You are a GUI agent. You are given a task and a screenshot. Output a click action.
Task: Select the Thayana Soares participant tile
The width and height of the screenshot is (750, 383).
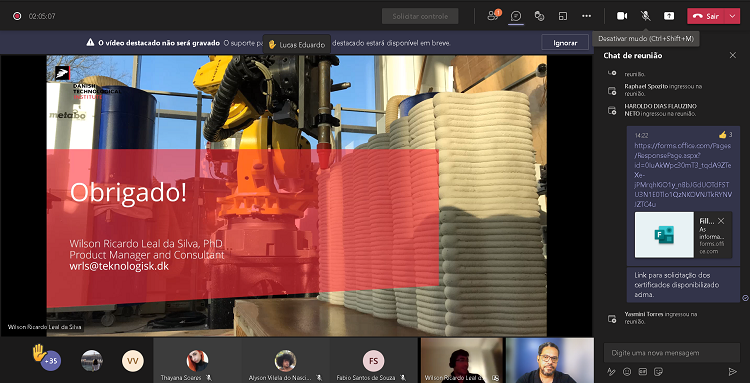[x=197, y=361]
